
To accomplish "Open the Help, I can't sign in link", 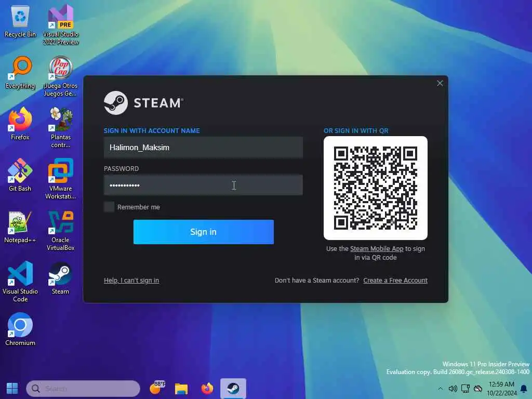I will [131, 280].
